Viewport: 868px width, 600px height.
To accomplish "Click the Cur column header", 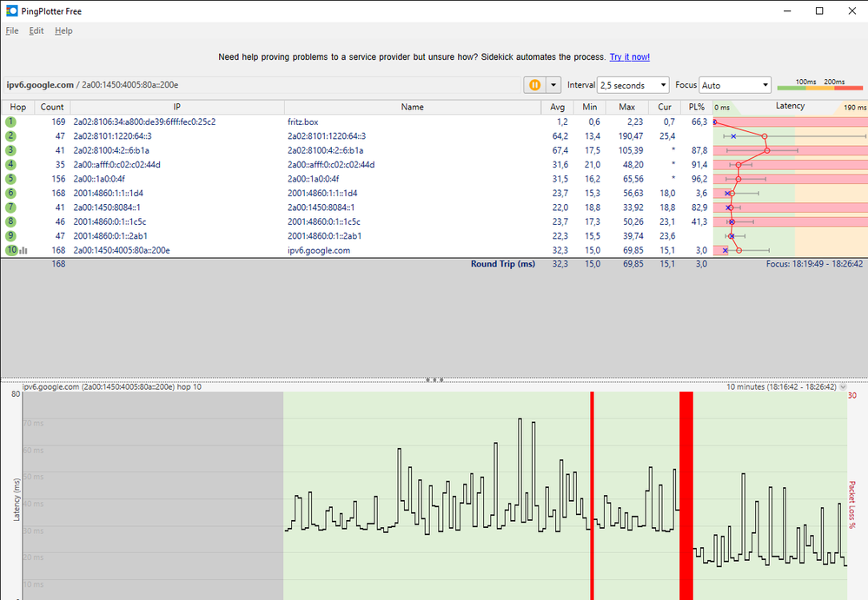I will click(665, 108).
